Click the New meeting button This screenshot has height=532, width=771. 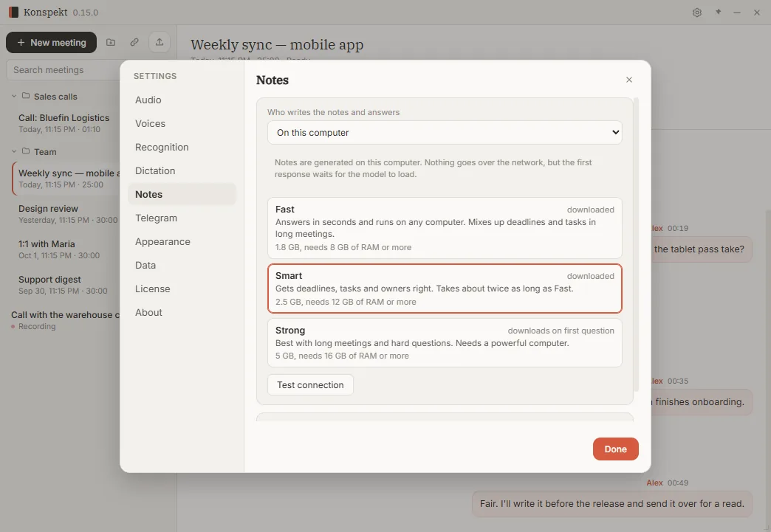click(x=52, y=43)
